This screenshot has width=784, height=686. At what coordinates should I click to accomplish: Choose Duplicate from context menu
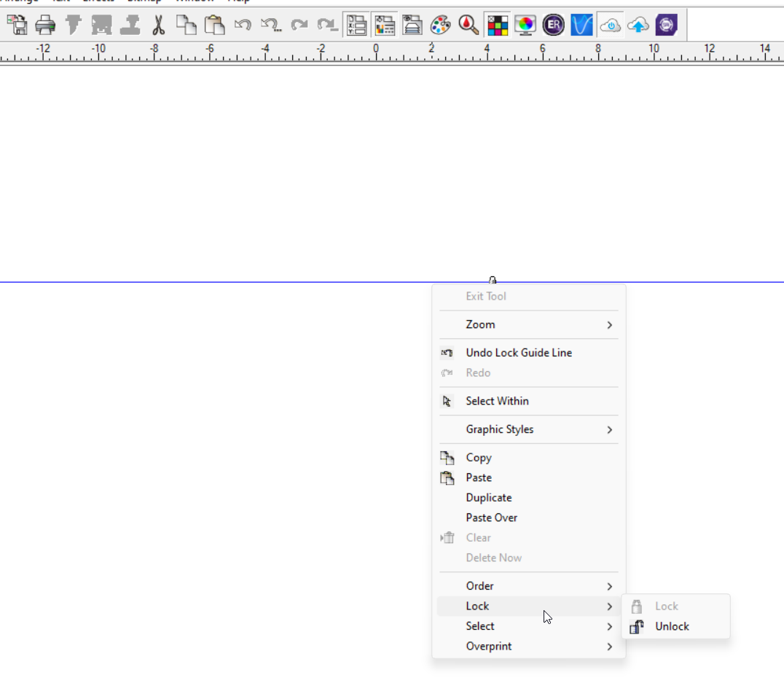click(529, 497)
